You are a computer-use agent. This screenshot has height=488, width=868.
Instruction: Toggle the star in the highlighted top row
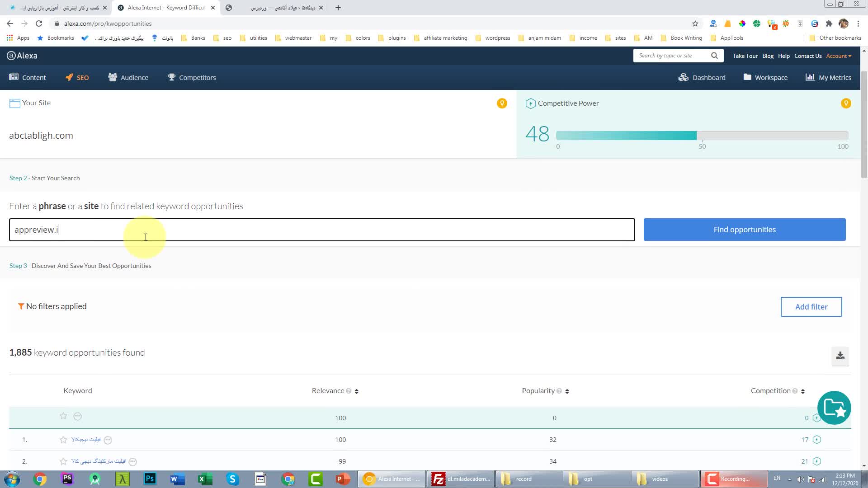[x=63, y=416]
